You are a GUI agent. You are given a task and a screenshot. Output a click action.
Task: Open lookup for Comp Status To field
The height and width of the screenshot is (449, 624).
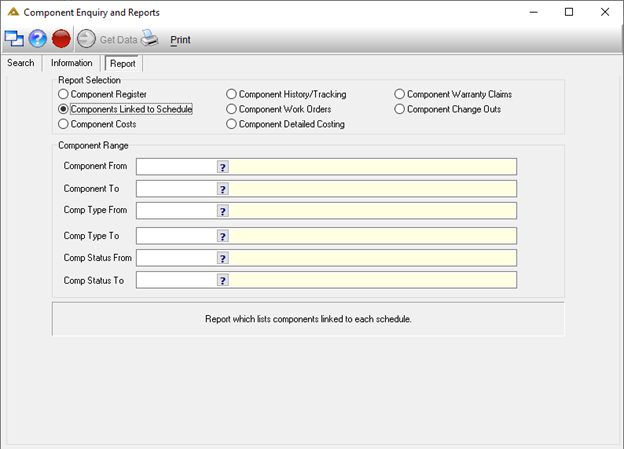(222, 280)
